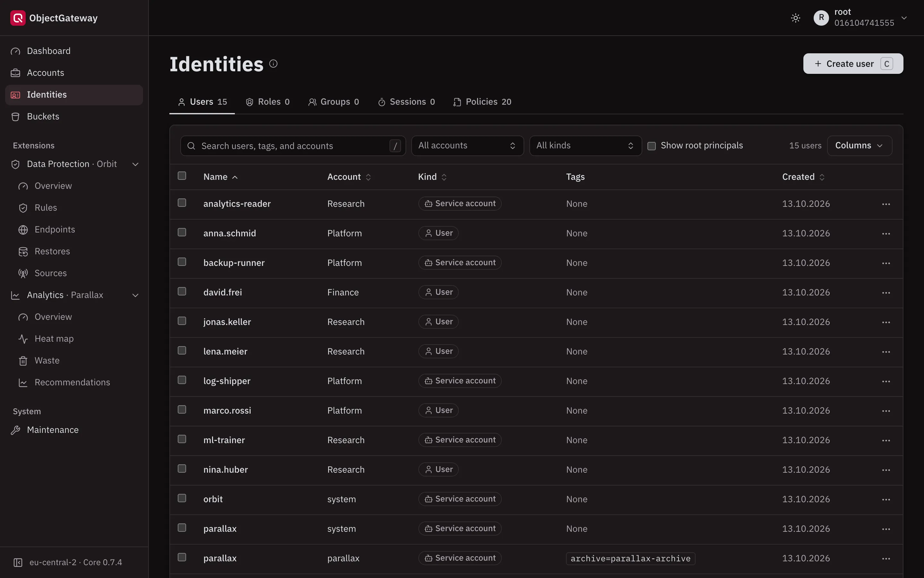Toggle light theme with sun icon

click(795, 18)
